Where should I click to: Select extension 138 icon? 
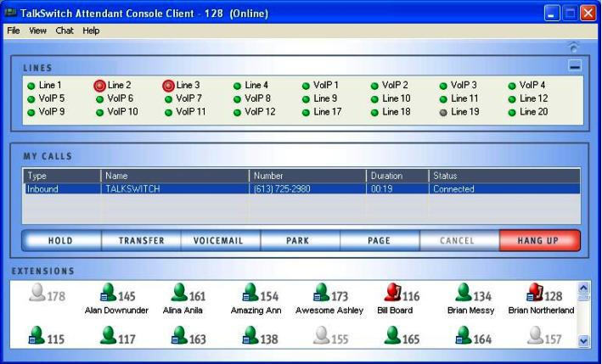[x=250, y=336]
